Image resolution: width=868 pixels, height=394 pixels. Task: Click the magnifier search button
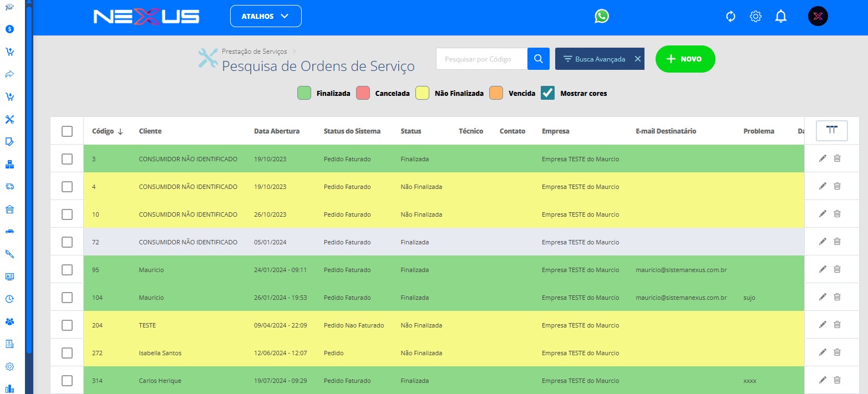(538, 59)
